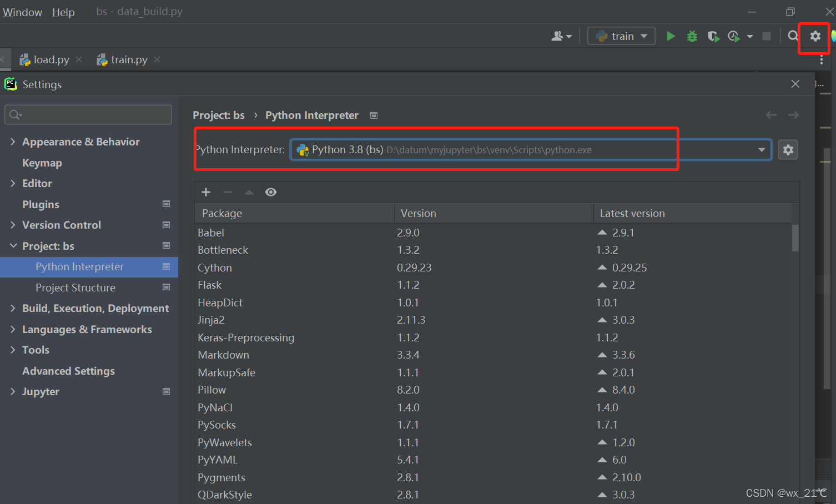Screen dimensions: 836x504
Task: Expand Languages & Frameworks section
Action: point(13,329)
